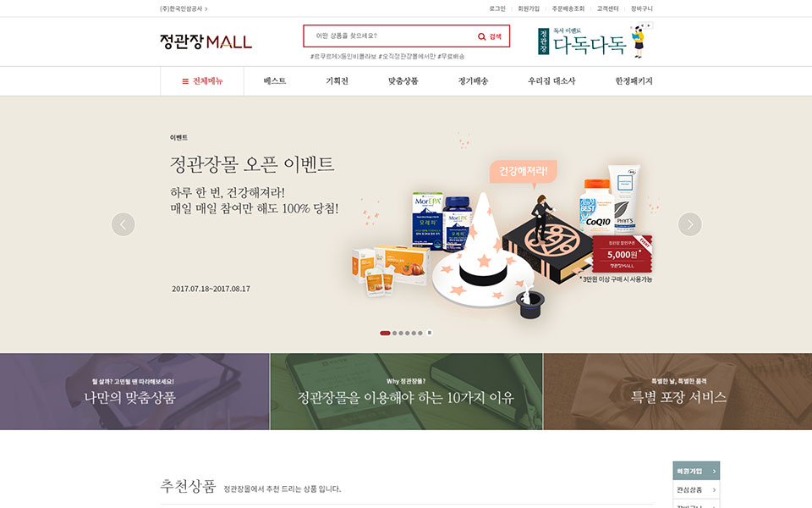
Task: Show next small header promo banner
Action: pyautogui.click(x=649, y=25)
